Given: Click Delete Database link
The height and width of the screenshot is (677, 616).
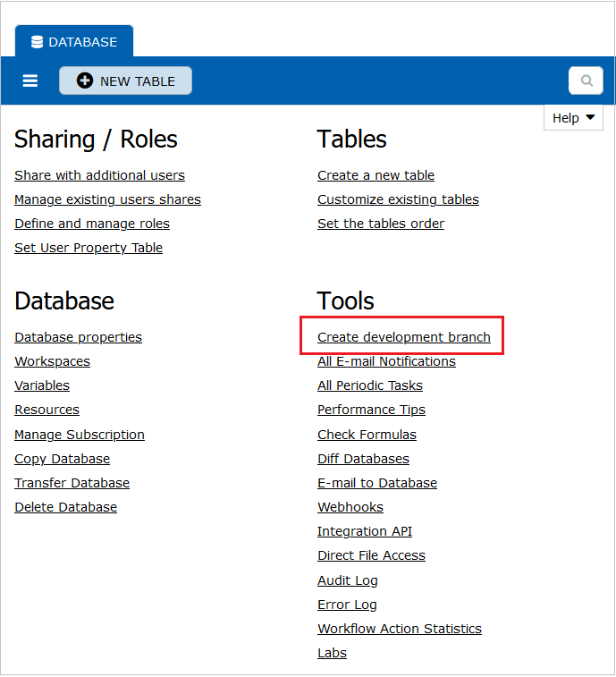Looking at the screenshot, I should tap(65, 507).
